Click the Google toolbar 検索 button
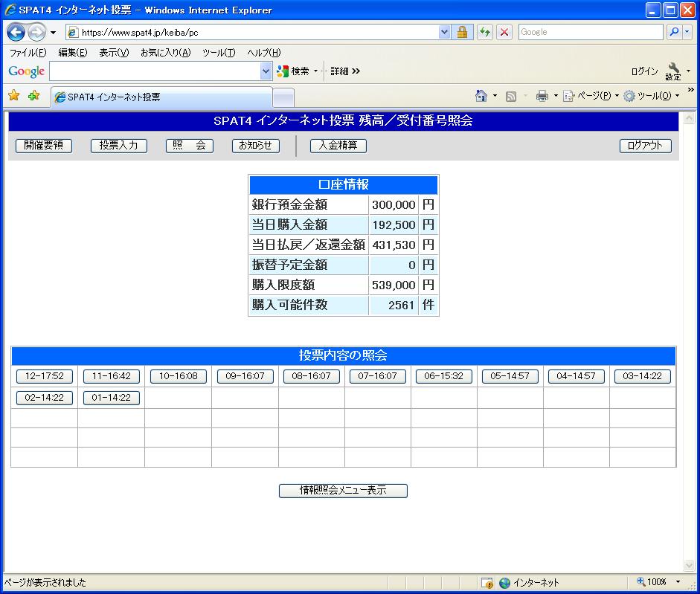Viewport: 700px width, 594px height. pyautogui.click(x=293, y=71)
